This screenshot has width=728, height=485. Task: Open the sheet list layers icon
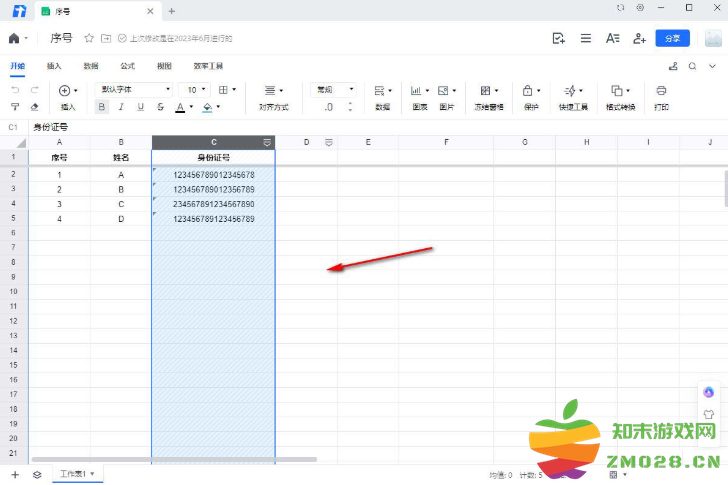click(x=37, y=474)
